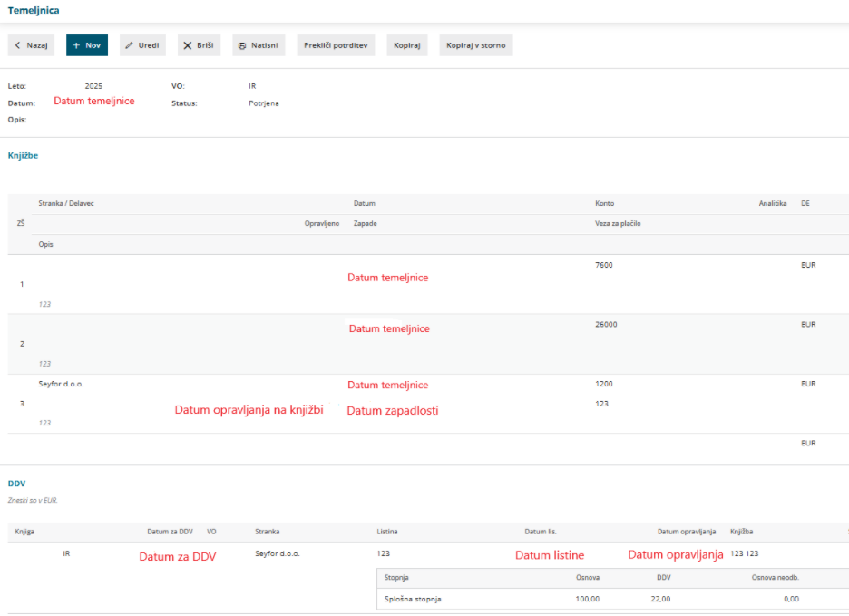Print via the Natisni button

tap(259, 45)
